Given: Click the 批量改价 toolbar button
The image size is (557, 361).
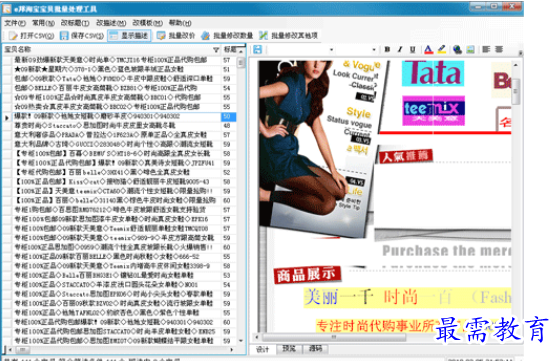Looking at the screenshot, I should [x=176, y=36].
